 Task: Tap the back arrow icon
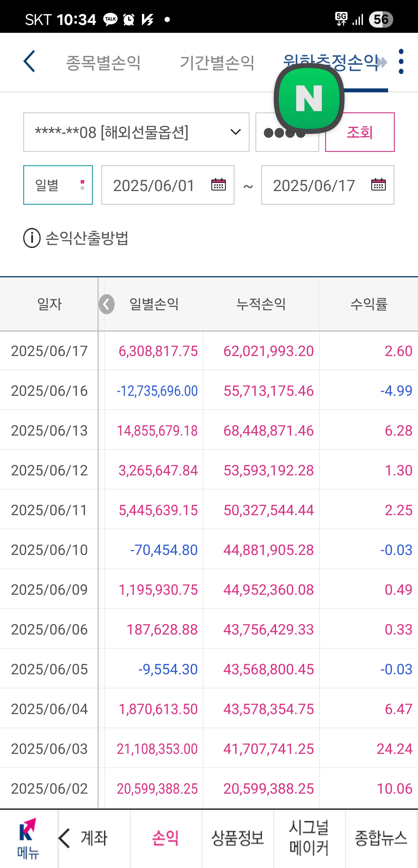[x=29, y=61]
